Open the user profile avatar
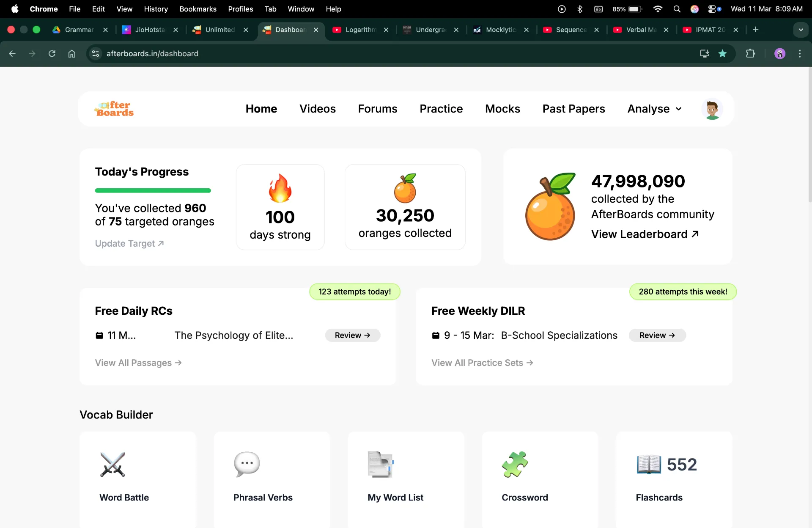This screenshot has width=812, height=528. [712, 109]
